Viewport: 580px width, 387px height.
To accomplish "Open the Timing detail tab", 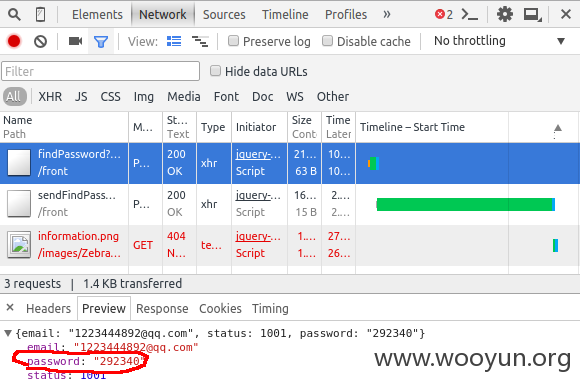I will pyautogui.click(x=270, y=308).
